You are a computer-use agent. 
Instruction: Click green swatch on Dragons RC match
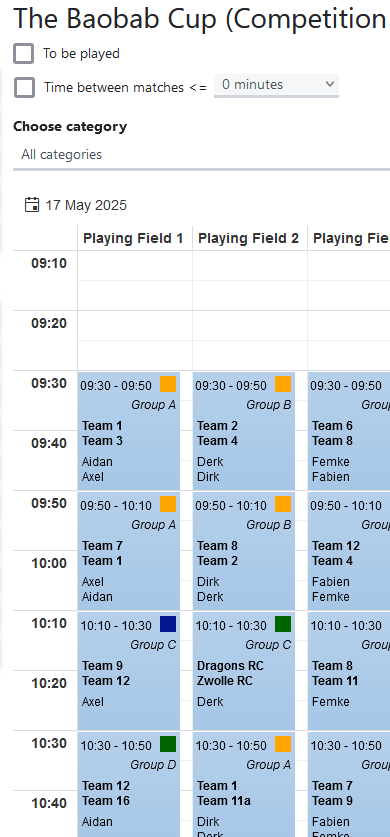[283, 624]
